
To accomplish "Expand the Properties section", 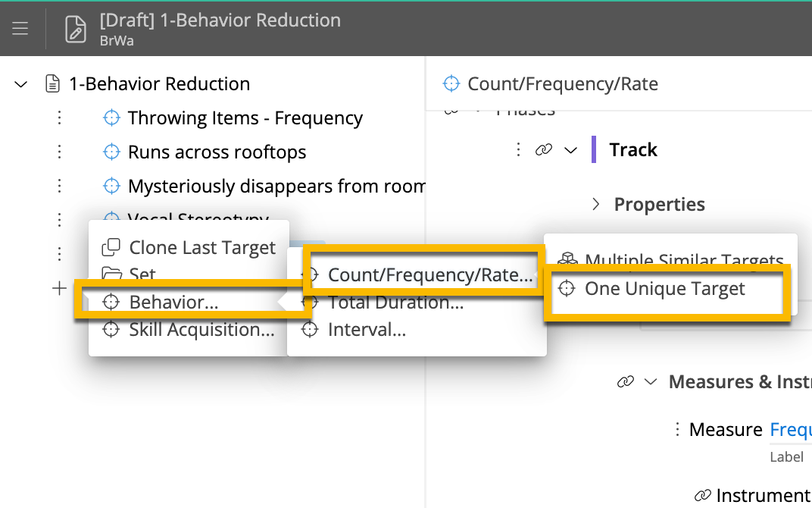I will point(596,204).
